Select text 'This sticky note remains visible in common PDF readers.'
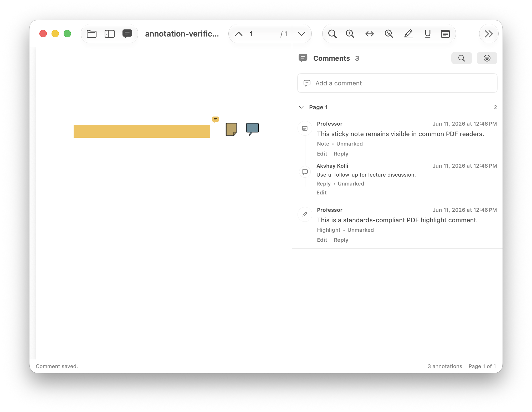The image size is (532, 412). [400, 134]
